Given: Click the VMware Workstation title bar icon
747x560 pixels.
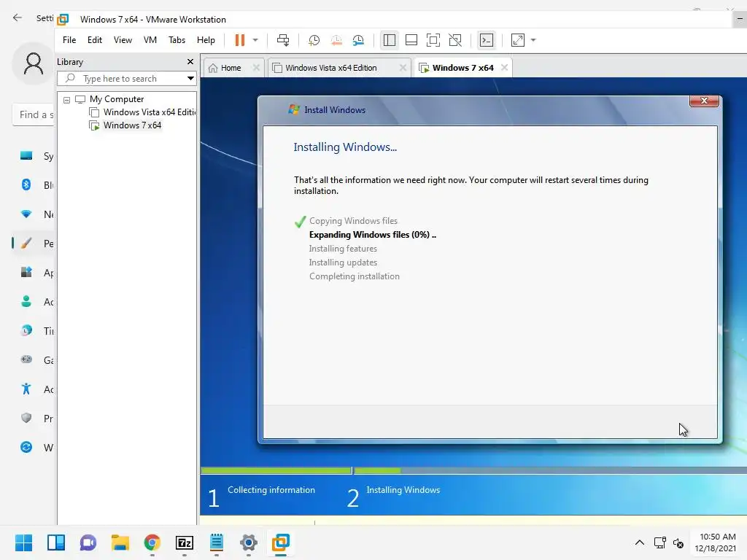Looking at the screenshot, I should coord(63,20).
